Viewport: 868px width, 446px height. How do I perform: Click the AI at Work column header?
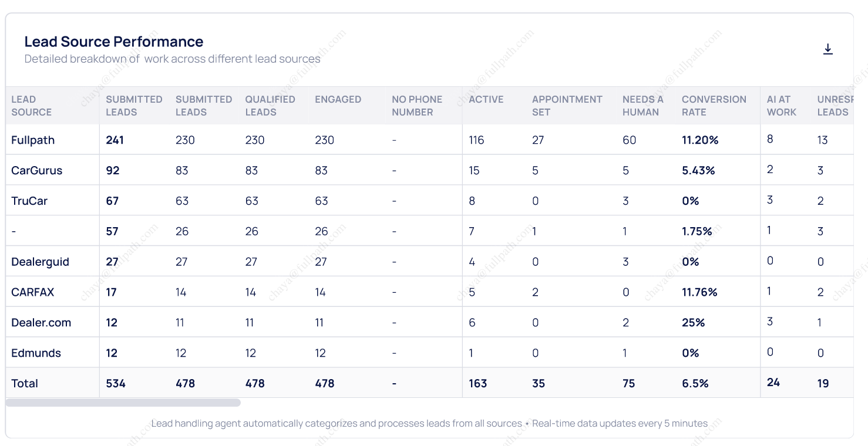click(782, 106)
